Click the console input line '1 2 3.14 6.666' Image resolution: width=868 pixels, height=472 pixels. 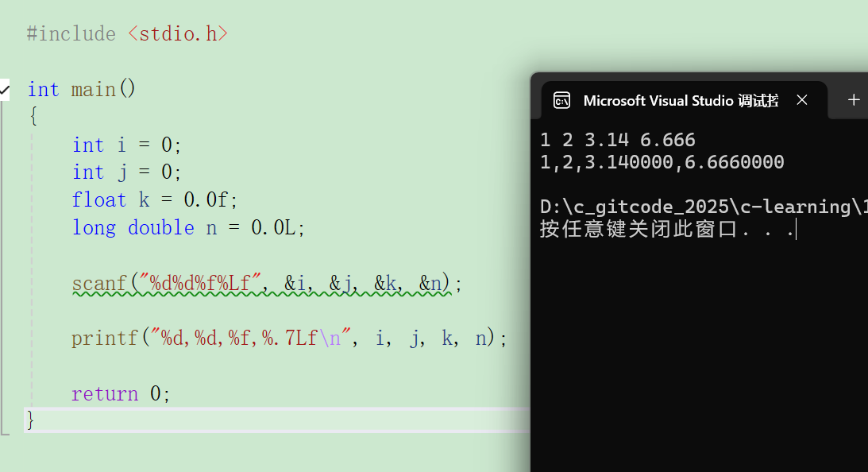pyautogui.click(x=617, y=140)
